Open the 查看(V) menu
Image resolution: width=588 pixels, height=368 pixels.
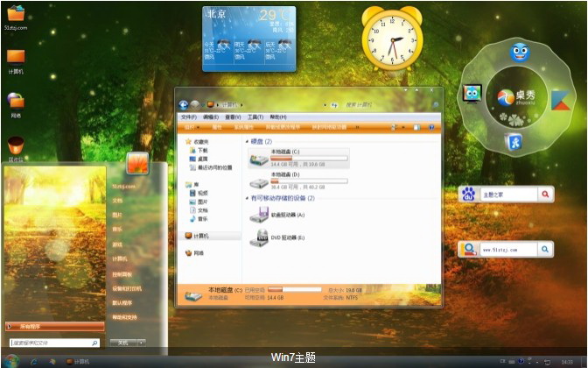pyautogui.click(x=233, y=117)
